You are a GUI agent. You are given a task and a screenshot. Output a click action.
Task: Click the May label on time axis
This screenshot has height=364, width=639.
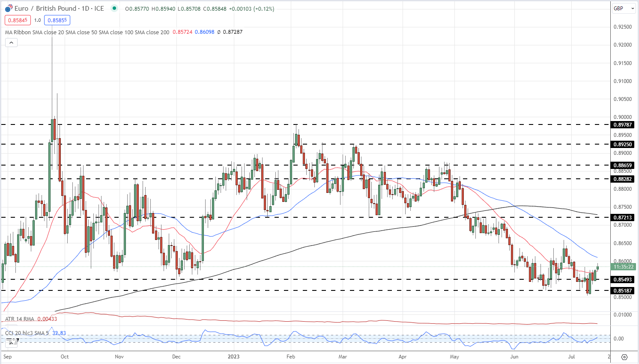pos(454,357)
